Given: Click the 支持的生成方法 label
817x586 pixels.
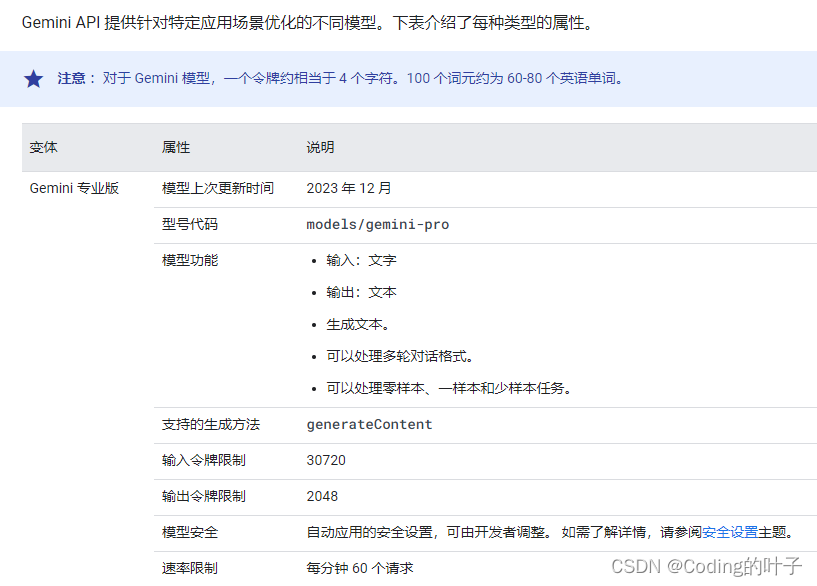Looking at the screenshot, I should point(211,425).
